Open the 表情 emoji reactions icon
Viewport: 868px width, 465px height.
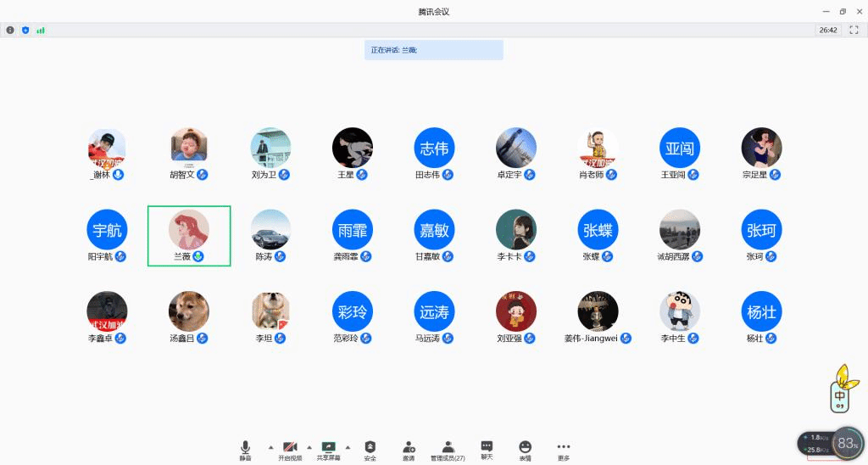[525, 451]
